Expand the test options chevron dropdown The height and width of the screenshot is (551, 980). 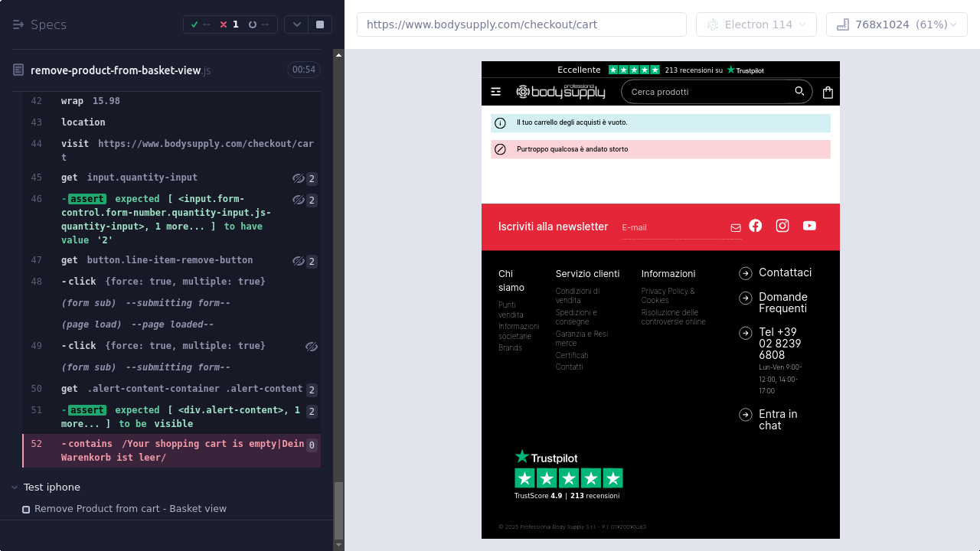[297, 24]
